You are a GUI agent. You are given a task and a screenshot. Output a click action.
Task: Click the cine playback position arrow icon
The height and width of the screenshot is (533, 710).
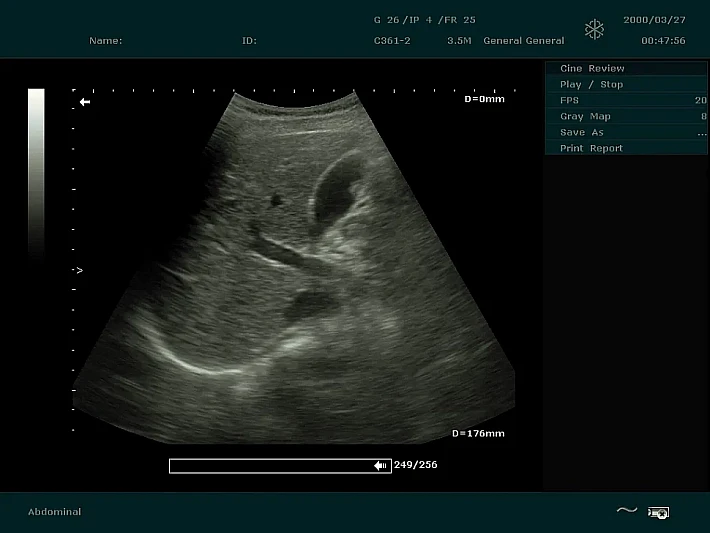(380, 465)
